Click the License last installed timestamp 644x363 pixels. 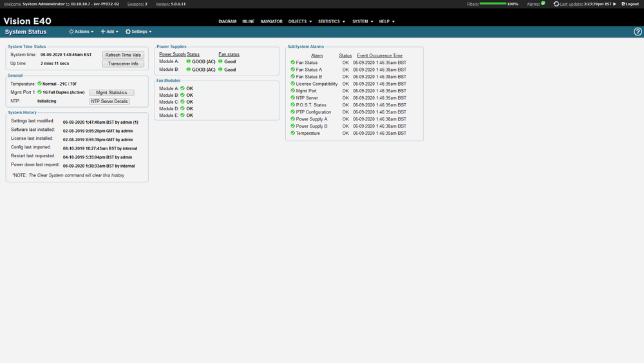coord(98,140)
